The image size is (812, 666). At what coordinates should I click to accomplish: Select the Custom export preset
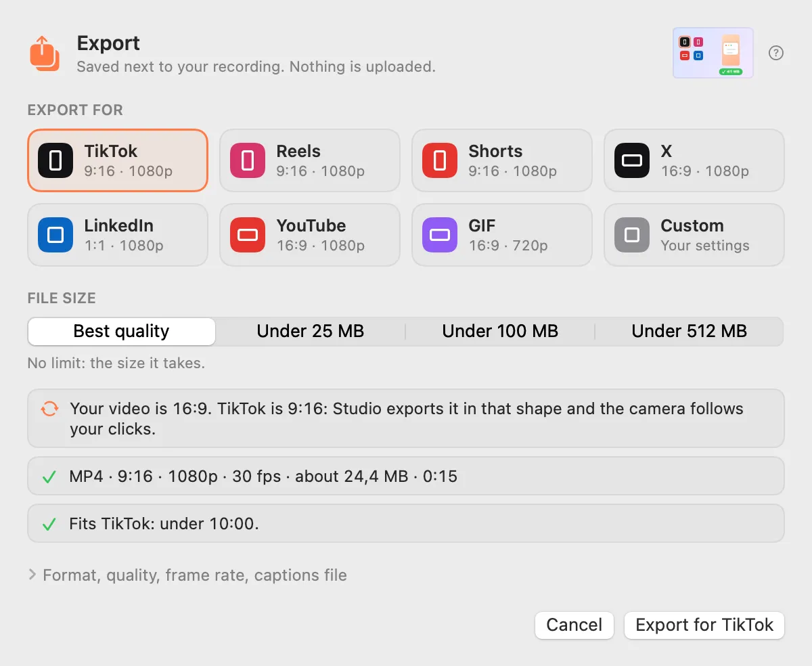coord(694,235)
